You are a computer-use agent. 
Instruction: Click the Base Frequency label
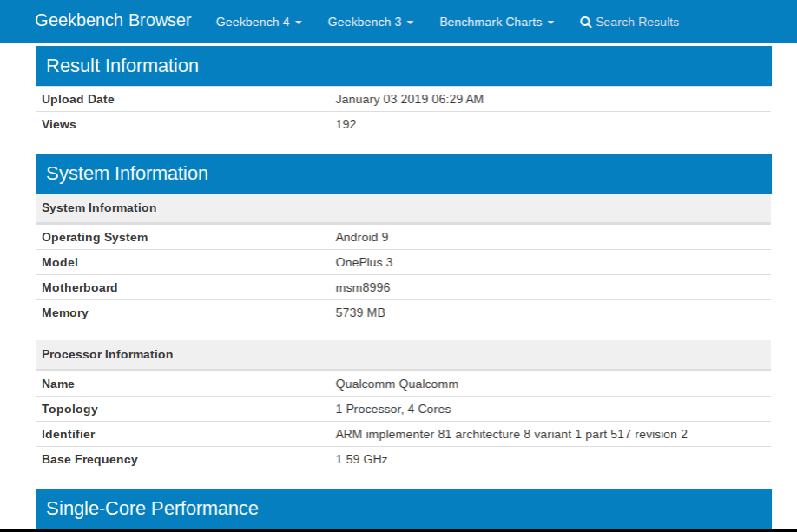(89, 459)
